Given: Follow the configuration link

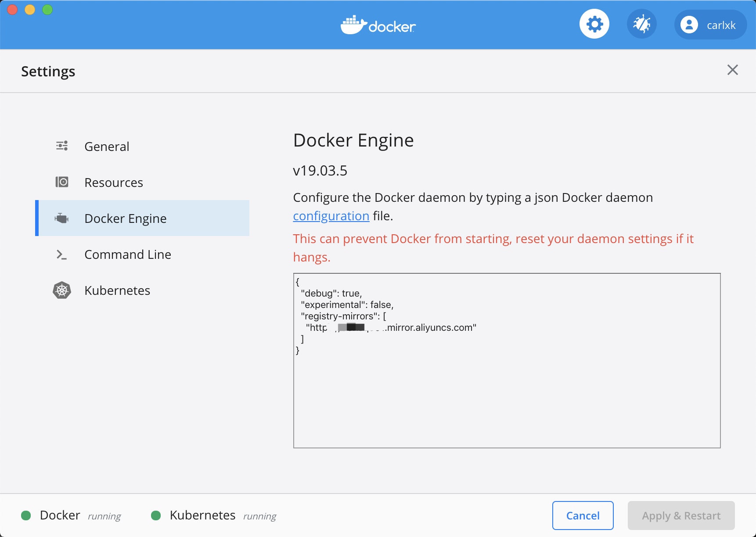Looking at the screenshot, I should 331,216.
